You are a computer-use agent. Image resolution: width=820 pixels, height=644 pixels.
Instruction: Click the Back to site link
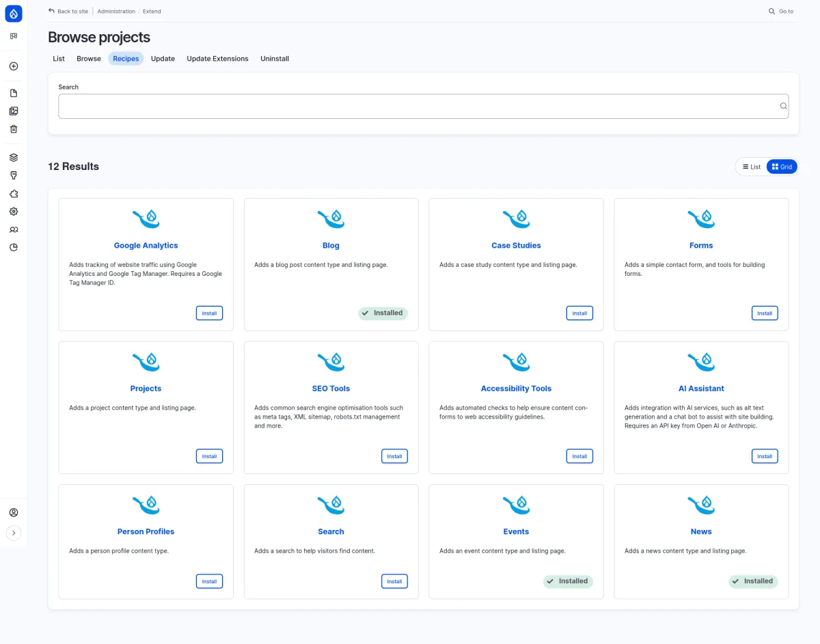point(68,11)
